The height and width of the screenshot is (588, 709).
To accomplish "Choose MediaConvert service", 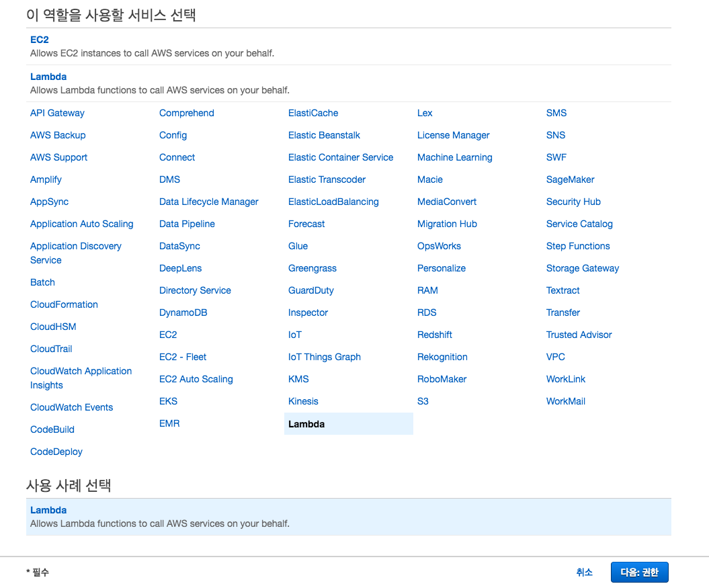I will (x=447, y=202).
